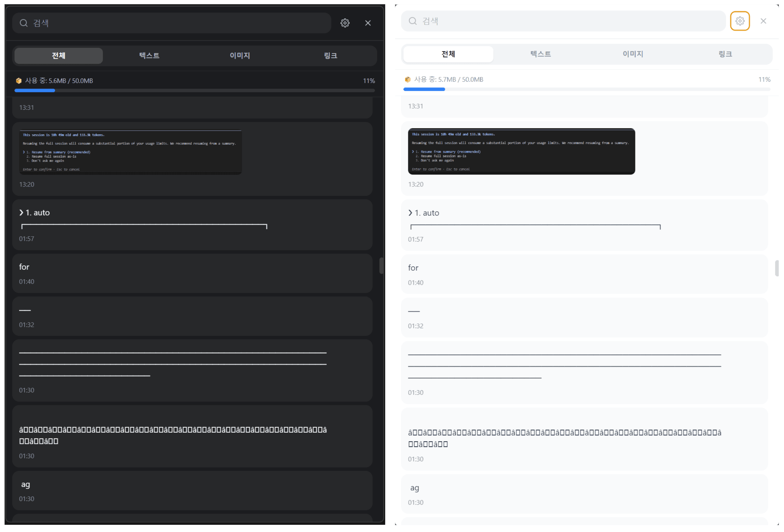Click 11% usage label in dark panel
Viewport: 784px width, 532px height.
pos(369,81)
